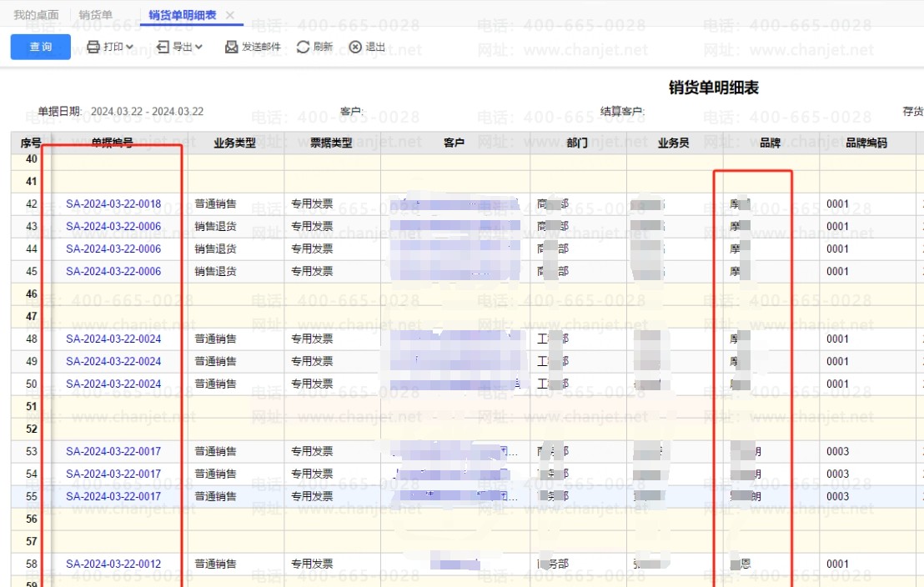Click 专用发票 cell in row 55

tap(313, 496)
